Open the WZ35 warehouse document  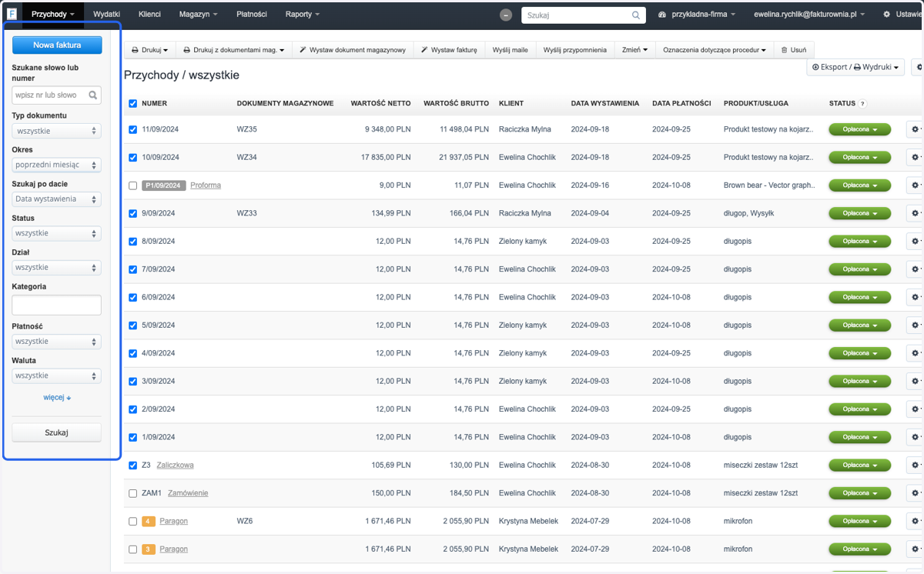tap(246, 129)
